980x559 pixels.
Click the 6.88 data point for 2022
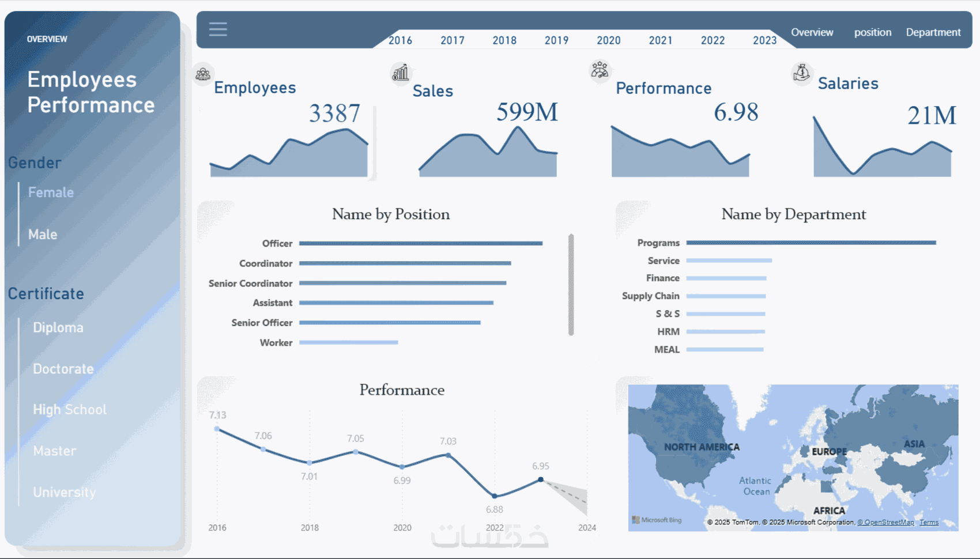[x=495, y=496]
